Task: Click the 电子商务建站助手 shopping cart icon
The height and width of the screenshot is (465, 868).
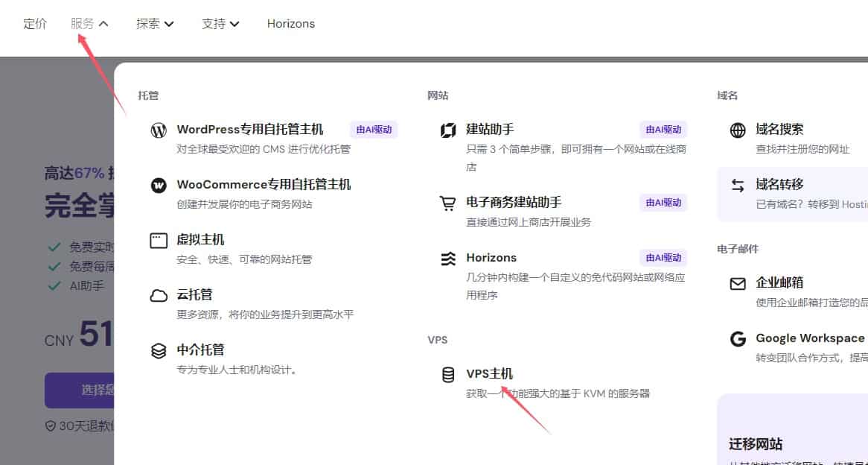Action: pos(448,203)
